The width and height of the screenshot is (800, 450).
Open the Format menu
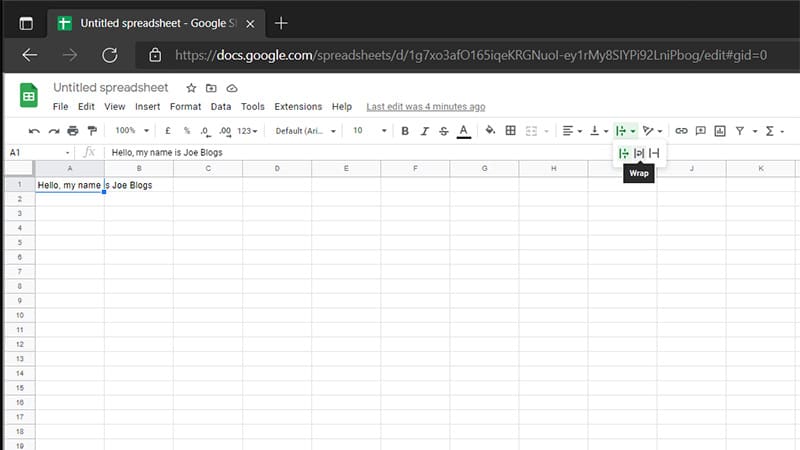click(185, 106)
